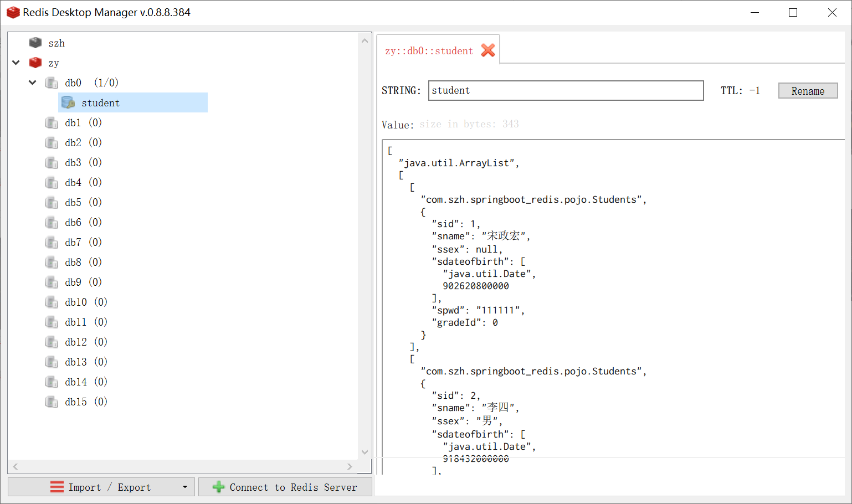This screenshot has height=504, width=852.
Task: Click the db11 database icon
Action: click(52, 322)
